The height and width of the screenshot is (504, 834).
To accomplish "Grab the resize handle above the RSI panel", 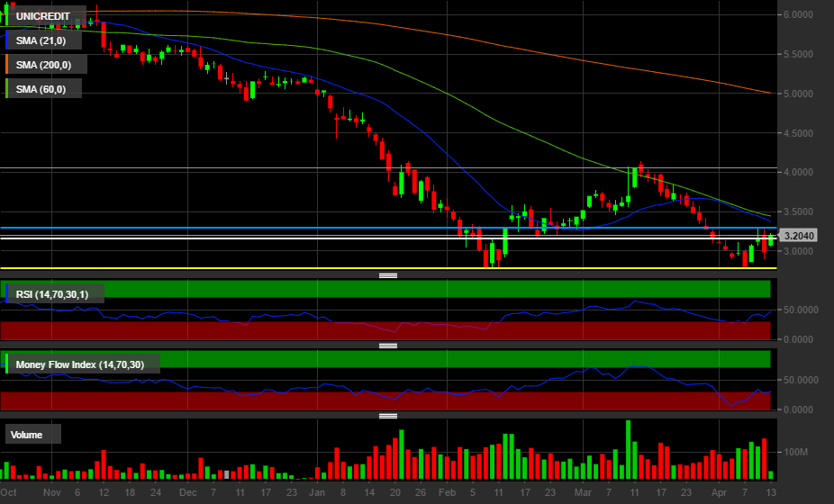I will coord(388,275).
